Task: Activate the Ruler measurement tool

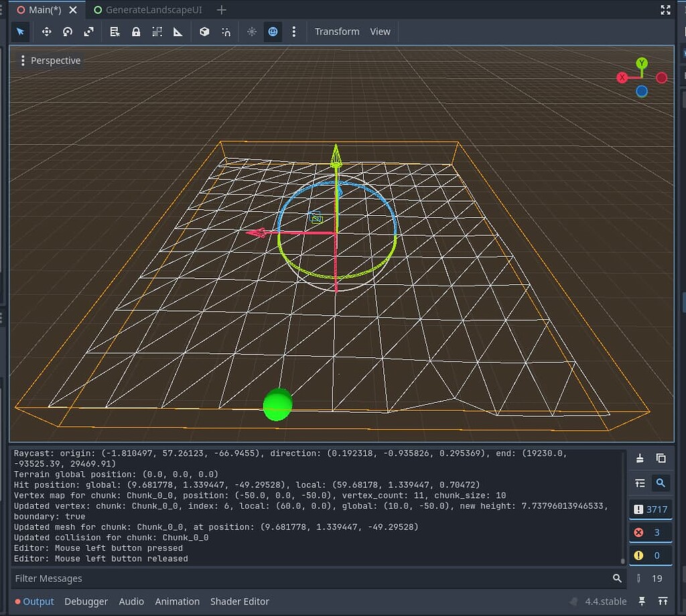Action: (x=178, y=32)
